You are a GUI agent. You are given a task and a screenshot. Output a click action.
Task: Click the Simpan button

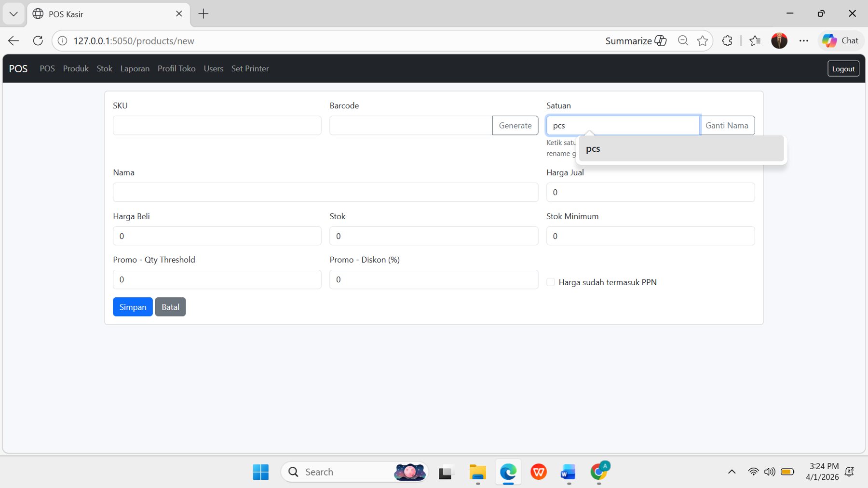point(132,307)
